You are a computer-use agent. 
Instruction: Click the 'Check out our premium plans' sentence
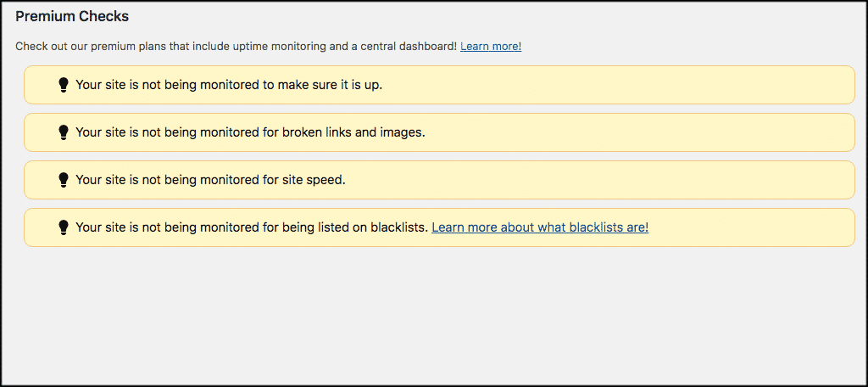click(236, 46)
